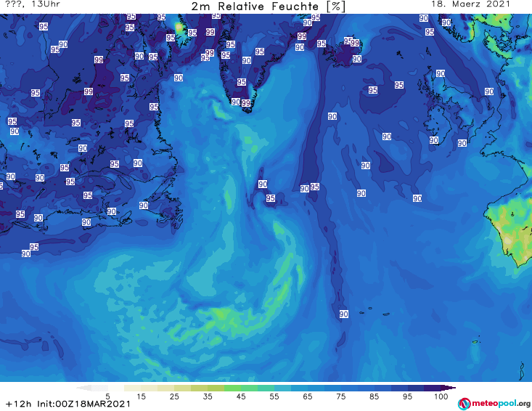Click the 90 contour label near the Azores islands
The image size is (532, 411).
(344, 314)
